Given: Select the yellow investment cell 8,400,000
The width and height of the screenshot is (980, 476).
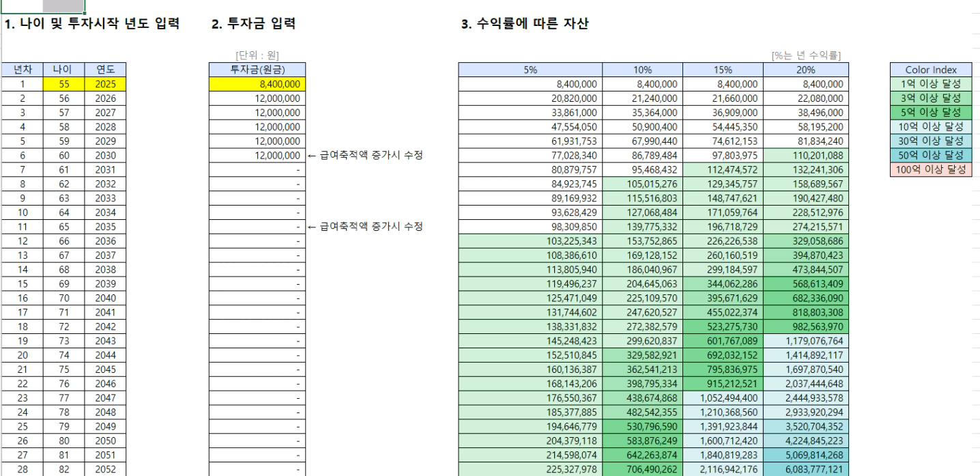Looking at the screenshot, I should [257, 84].
